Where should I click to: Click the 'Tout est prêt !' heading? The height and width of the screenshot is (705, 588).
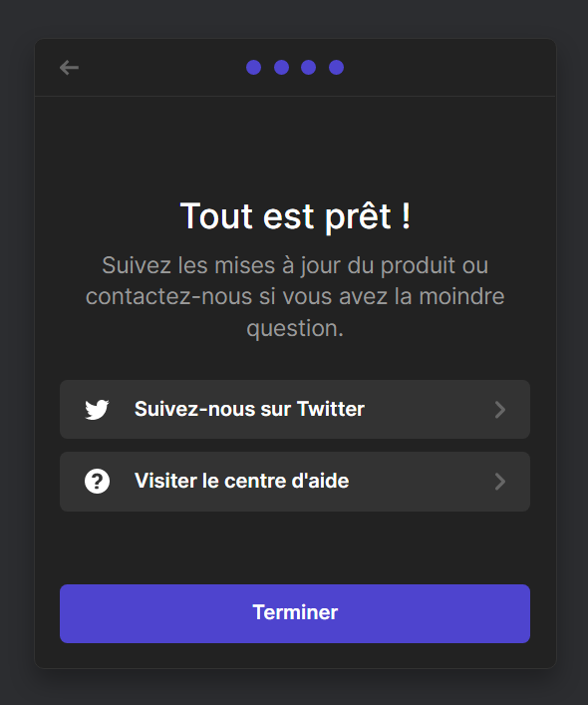[x=295, y=216]
